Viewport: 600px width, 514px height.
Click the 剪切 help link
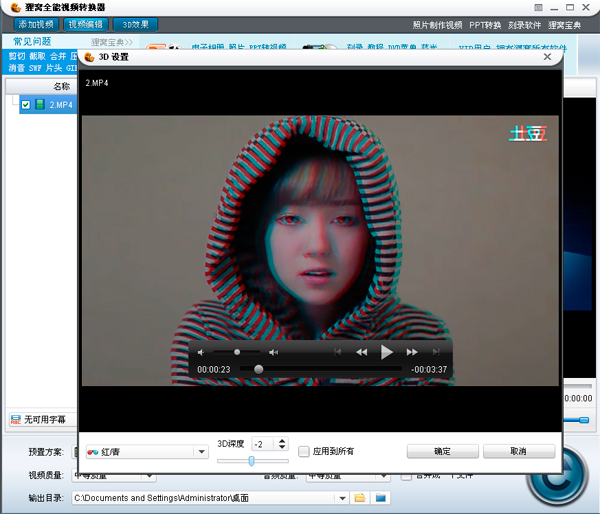(17, 56)
